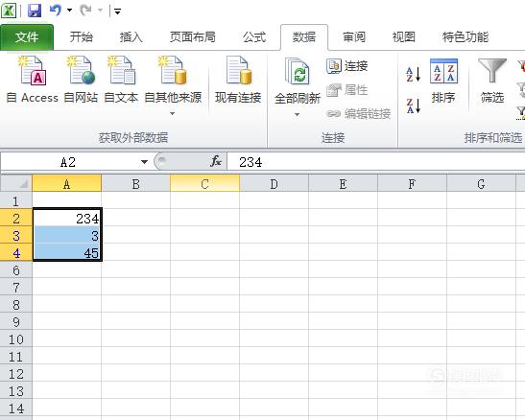Click the fx insert function button
Screen dimensions: 525x420
(x=216, y=162)
